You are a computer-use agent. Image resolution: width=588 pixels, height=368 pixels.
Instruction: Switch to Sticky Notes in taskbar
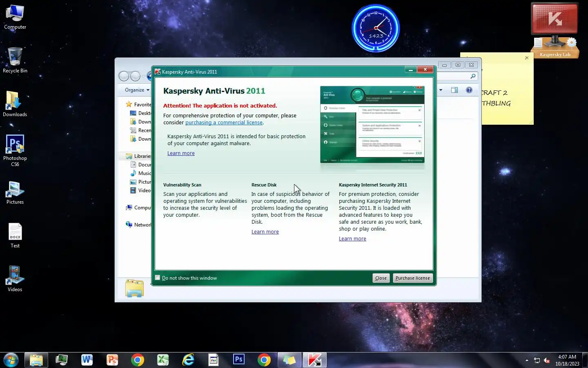[290, 360]
